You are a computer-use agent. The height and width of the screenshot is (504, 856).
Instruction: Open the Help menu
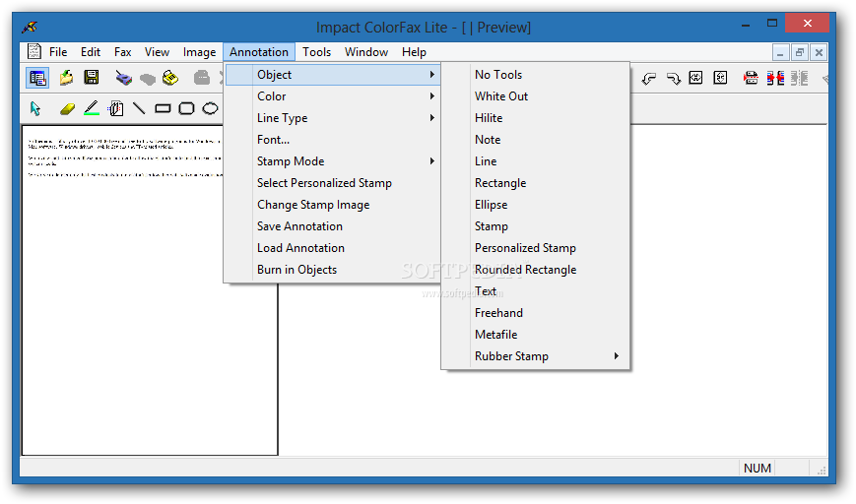(x=414, y=52)
